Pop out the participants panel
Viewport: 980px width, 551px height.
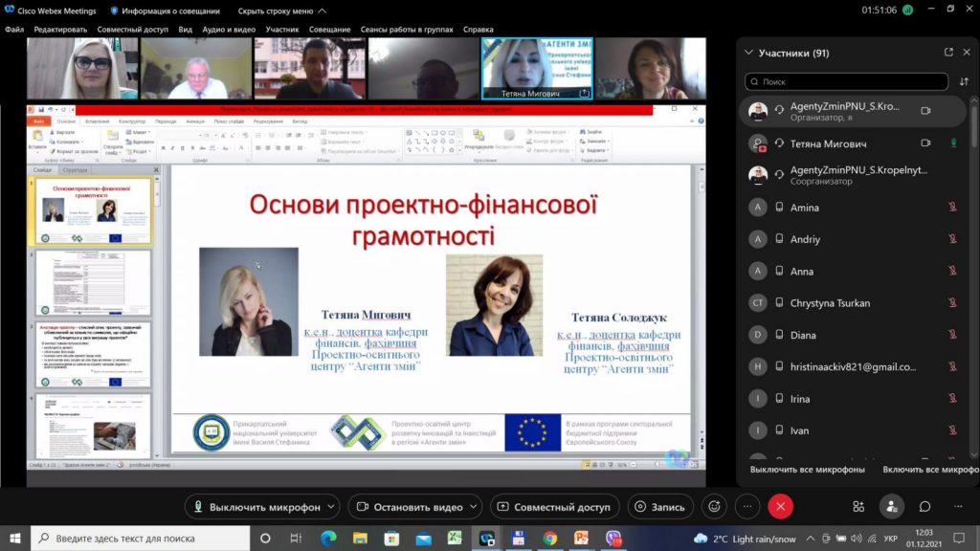948,53
